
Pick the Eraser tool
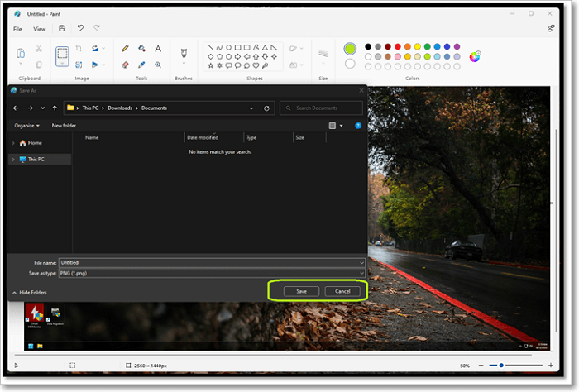tap(125, 65)
